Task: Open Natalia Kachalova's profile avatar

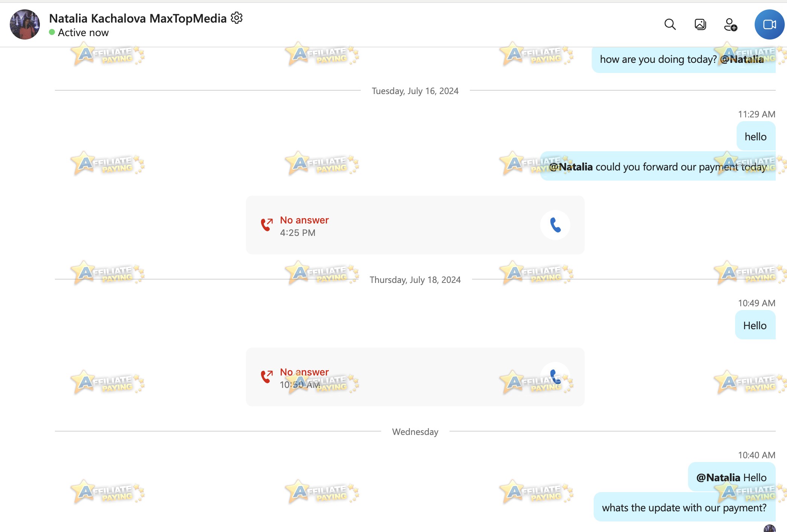Action: coord(25,24)
